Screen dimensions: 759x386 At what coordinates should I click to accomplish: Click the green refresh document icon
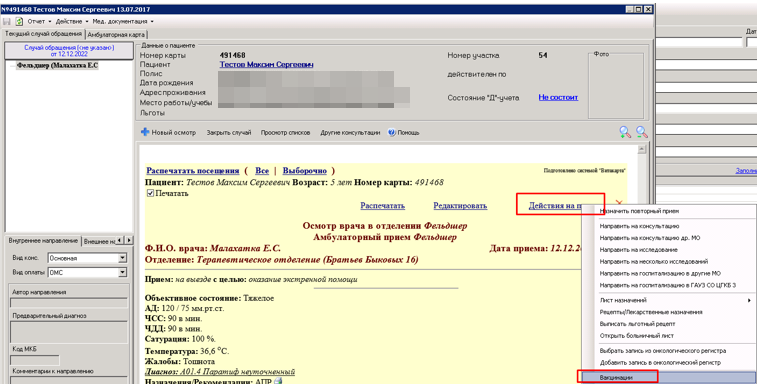click(x=19, y=21)
